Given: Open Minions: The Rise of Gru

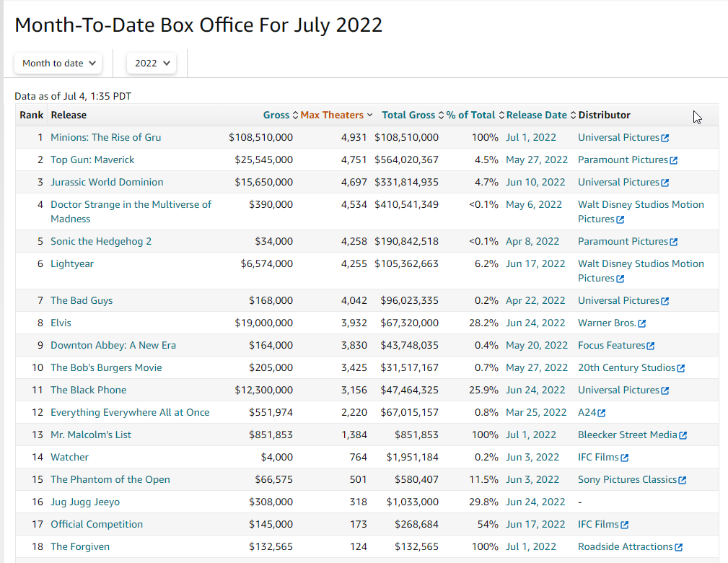Looking at the screenshot, I should click(105, 137).
